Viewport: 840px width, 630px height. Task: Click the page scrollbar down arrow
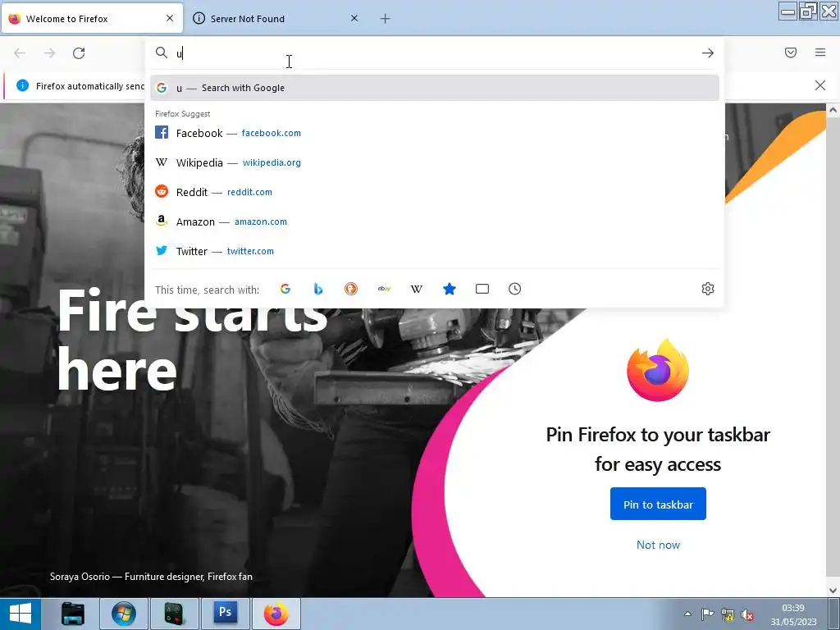click(x=833, y=591)
